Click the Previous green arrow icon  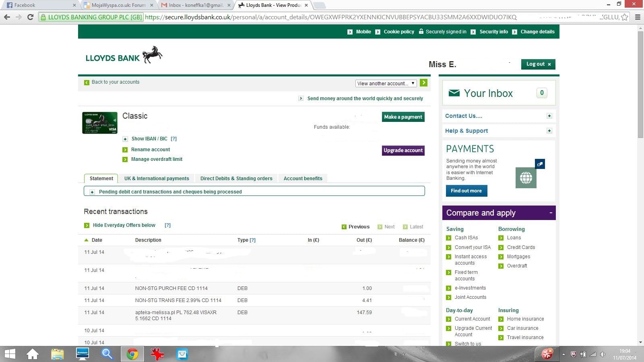click(x=344, y=227)
